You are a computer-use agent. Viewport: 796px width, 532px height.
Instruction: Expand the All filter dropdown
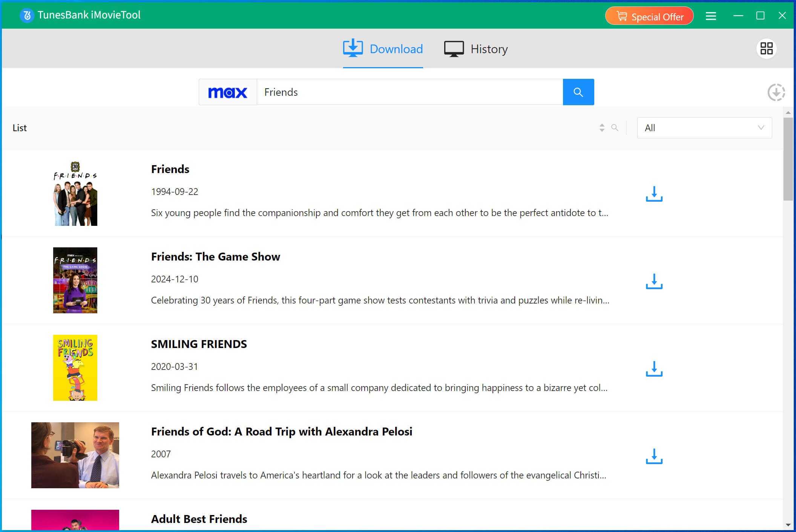(x=704, y=128)
